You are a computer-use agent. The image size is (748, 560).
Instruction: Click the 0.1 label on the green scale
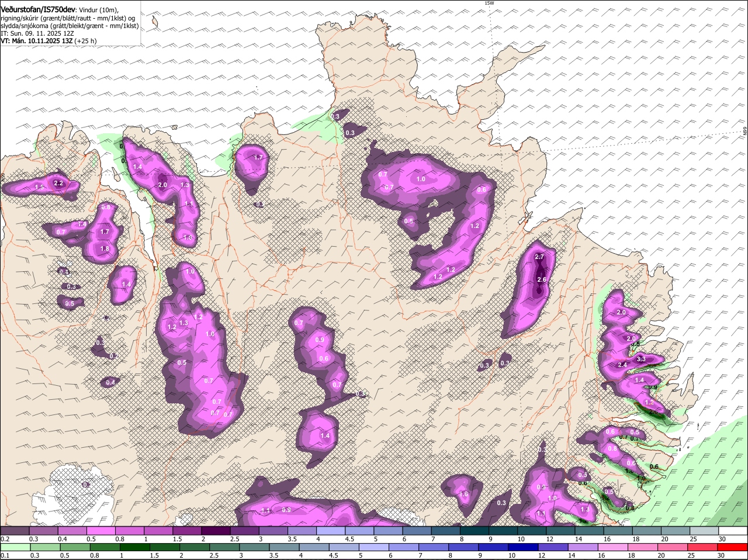5,555
